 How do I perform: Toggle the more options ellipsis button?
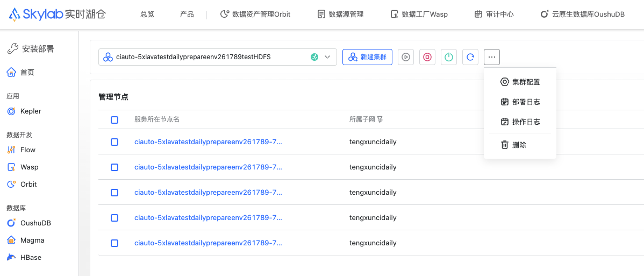tap(492, 57)
